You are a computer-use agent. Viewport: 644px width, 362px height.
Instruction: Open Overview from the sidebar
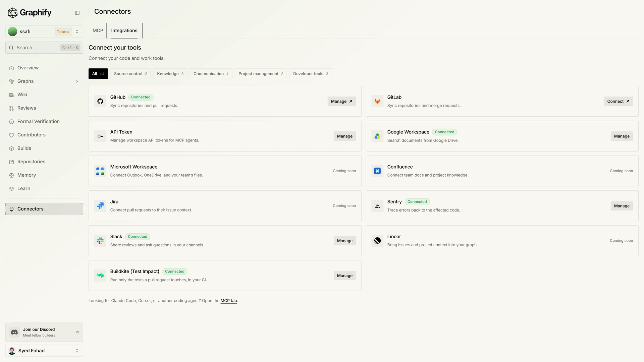44,68
